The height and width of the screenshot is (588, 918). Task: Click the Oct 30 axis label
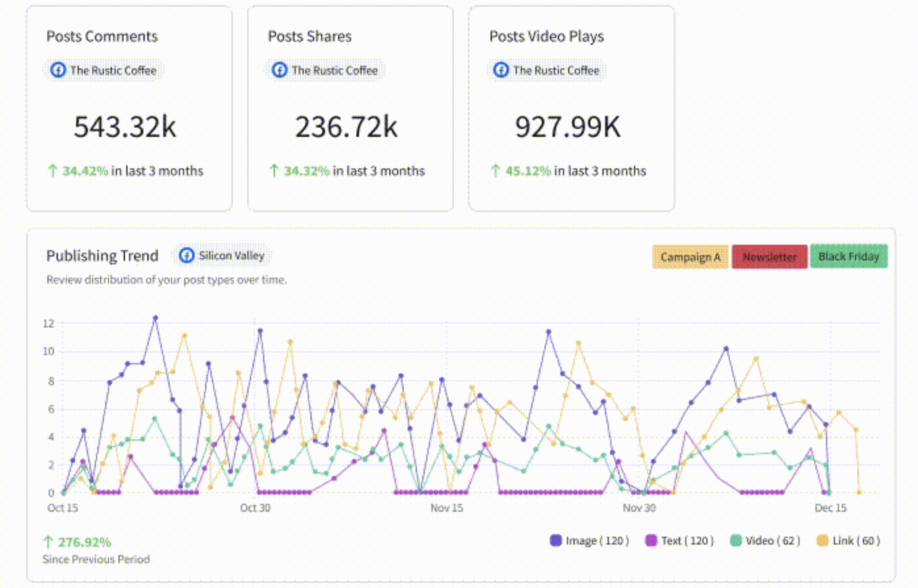click(x=255, y=508)
